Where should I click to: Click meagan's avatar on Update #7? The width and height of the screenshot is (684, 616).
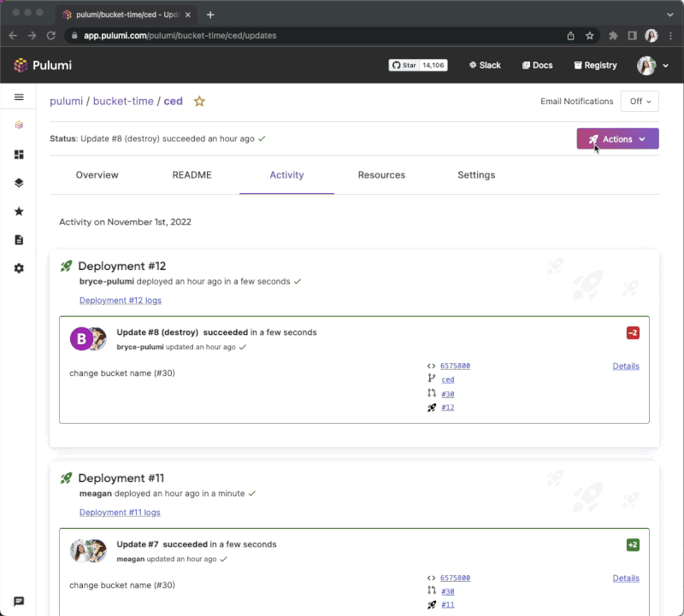click(80, 550)
